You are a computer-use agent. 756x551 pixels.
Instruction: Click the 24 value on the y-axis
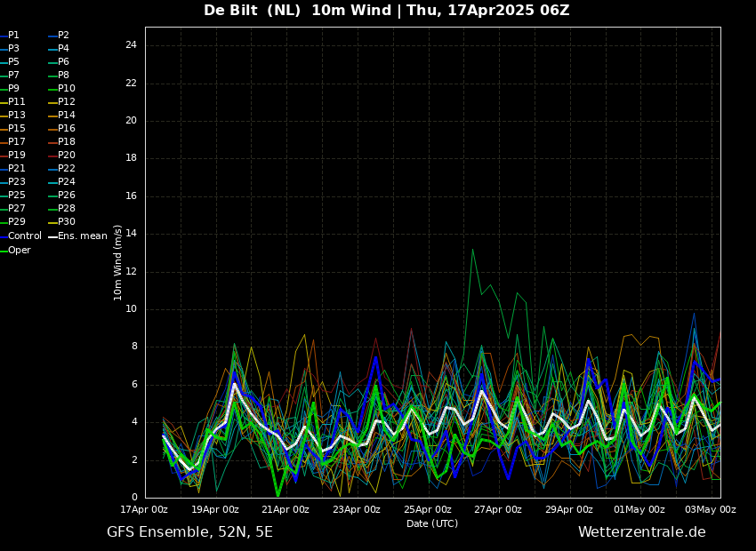(x=130, y=45)
